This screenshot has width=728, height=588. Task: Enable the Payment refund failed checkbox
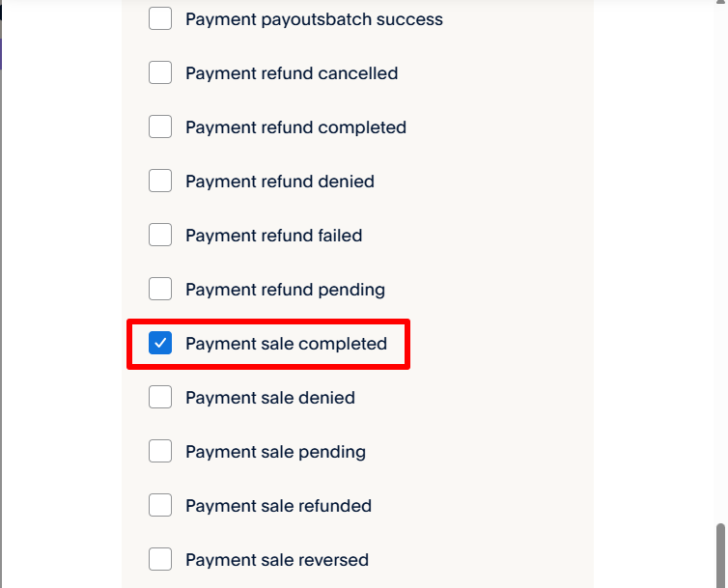point(160,236)
